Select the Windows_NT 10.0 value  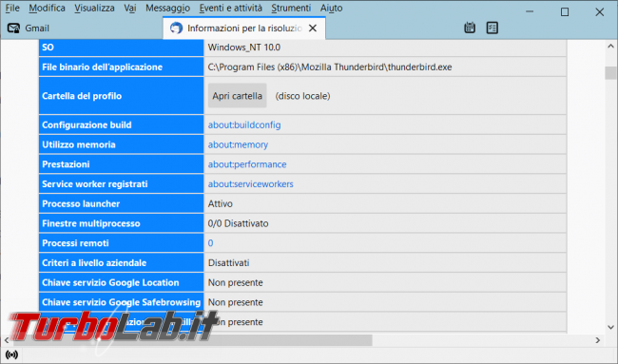tap(244, 48)
